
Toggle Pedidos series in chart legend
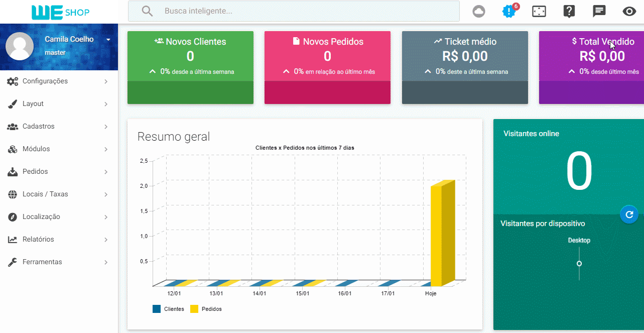[x=206, y=309]
